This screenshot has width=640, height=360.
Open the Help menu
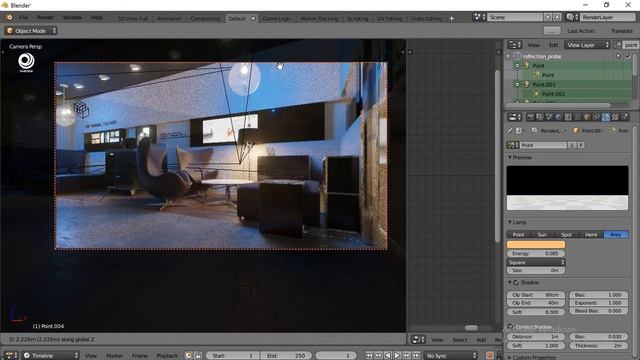tap(97, 18)
